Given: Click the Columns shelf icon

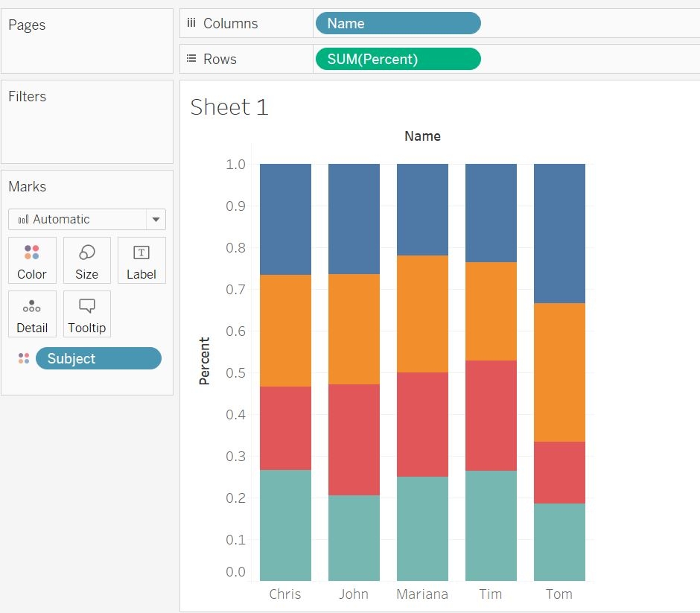Looking at the screenshot, I should click(x=192, y=23).
